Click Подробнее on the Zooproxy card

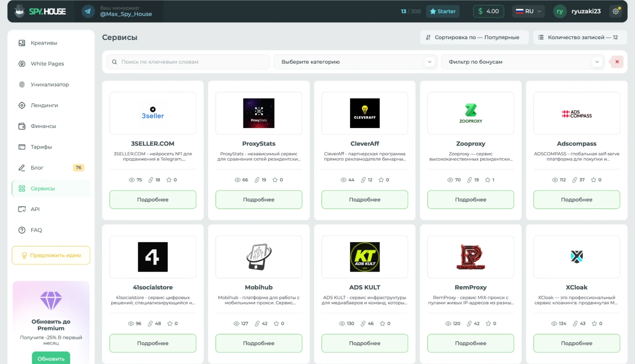point(471,200)
